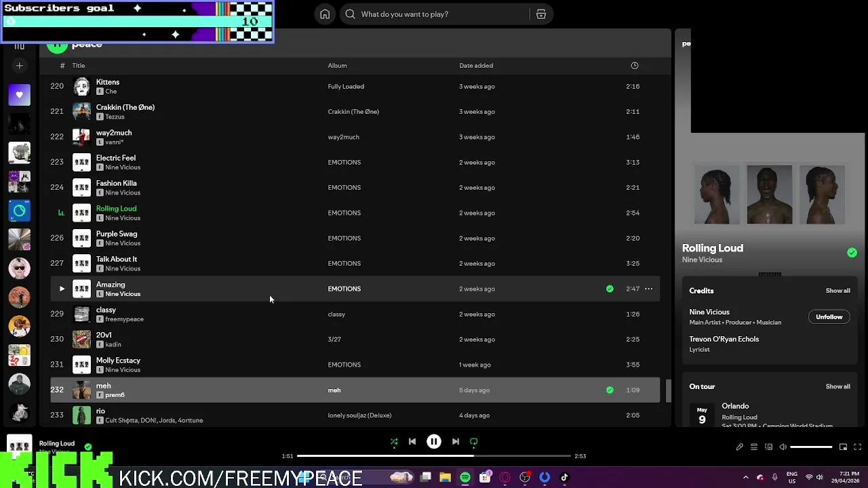Sort by the Title column
Image resolution: width=868 pixels, height=488 pixels.
pos(79,66)
